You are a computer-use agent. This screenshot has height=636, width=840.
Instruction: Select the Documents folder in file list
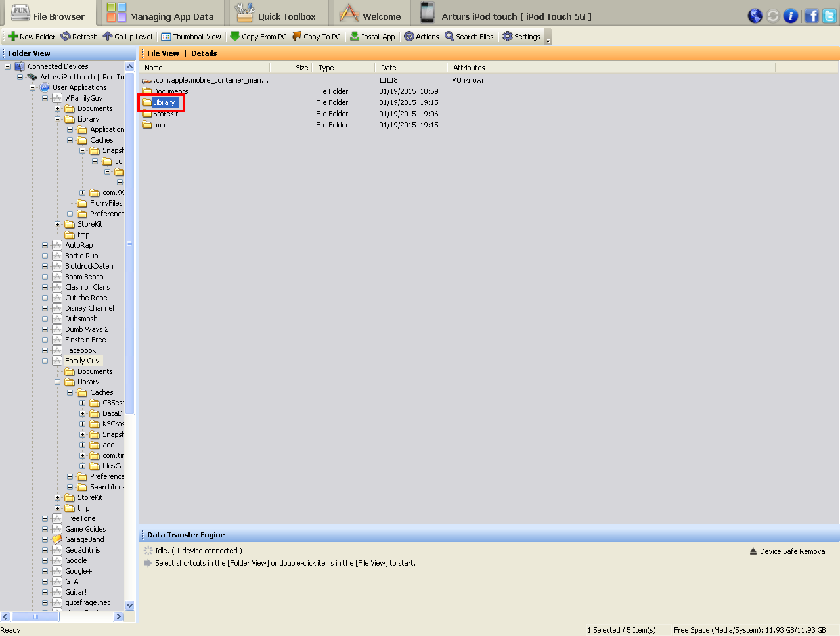coord(166,91)
